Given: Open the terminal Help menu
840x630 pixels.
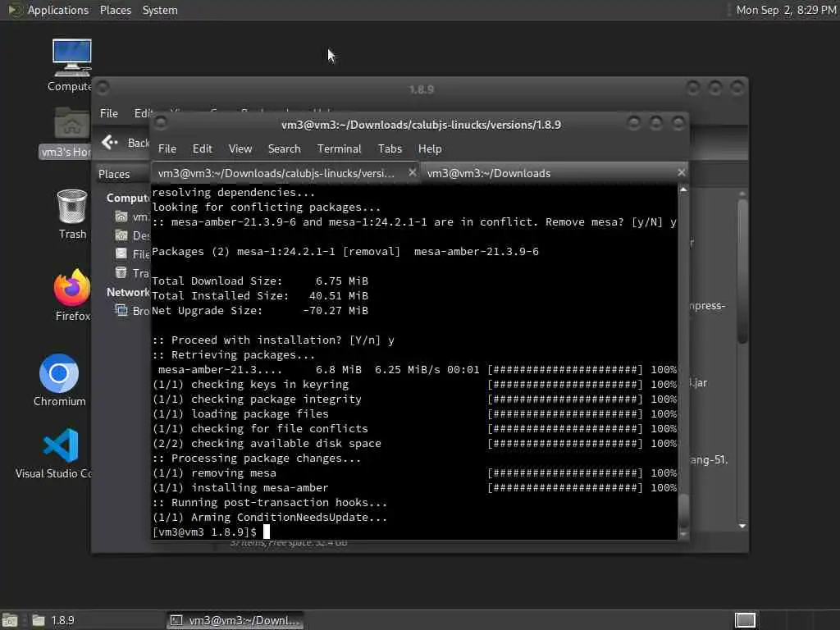Looking at the screenshot, I should coord(430,149).
